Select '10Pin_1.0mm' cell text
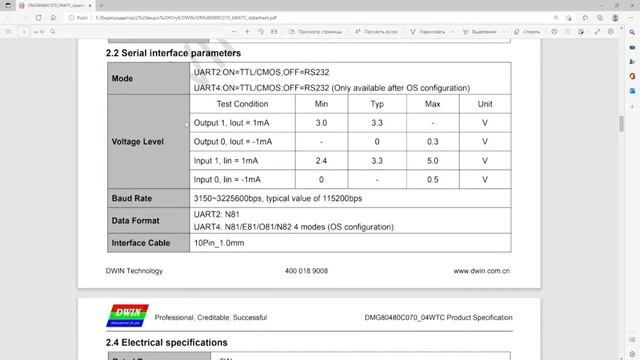The image size is (640, 360). pyautogui.click(x=219, y=243)
